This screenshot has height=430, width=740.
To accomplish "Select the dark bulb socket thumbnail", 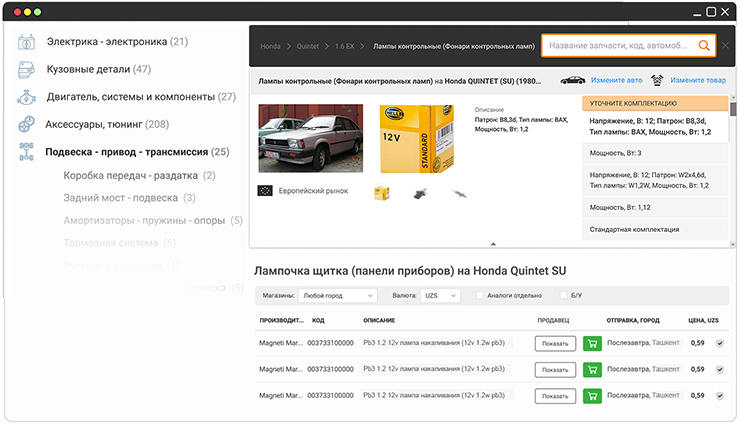I will [420, 193].
